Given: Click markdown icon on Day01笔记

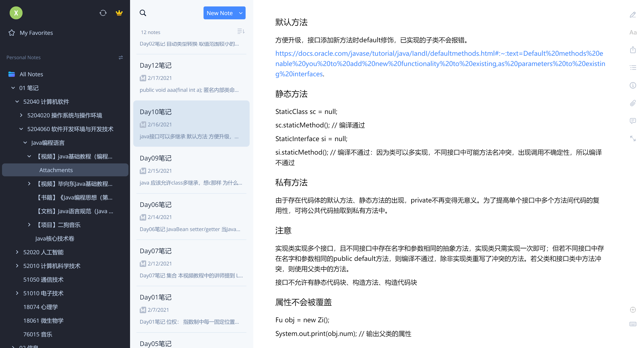Looking at the screenshot, I should [x=143, y=310].
